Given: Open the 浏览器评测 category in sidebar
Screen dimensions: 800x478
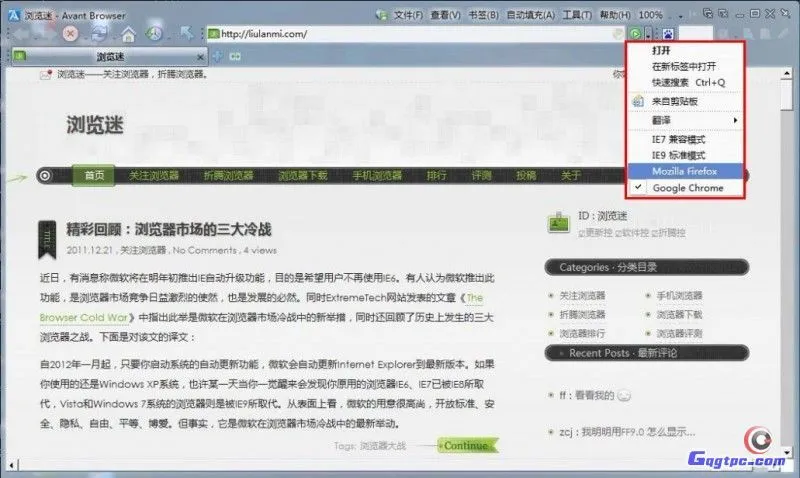Looking at the screenshot, I should pyautogui.click(x=679, y=334).
